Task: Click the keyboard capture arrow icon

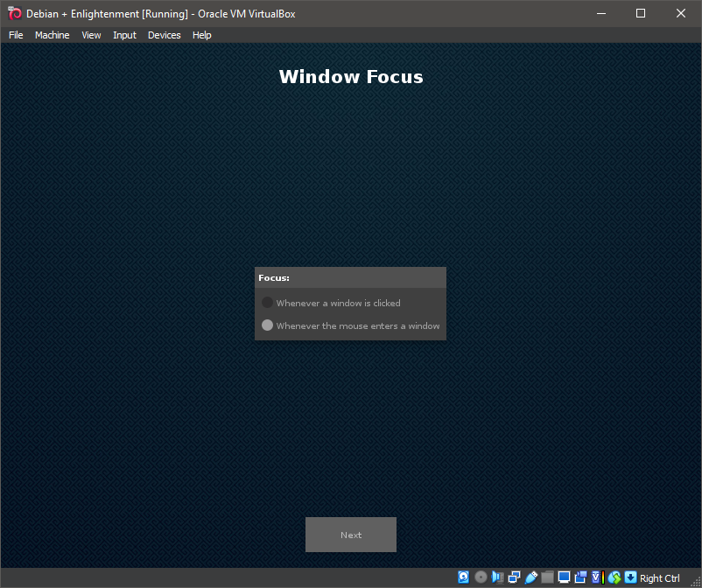Action: 630,577
